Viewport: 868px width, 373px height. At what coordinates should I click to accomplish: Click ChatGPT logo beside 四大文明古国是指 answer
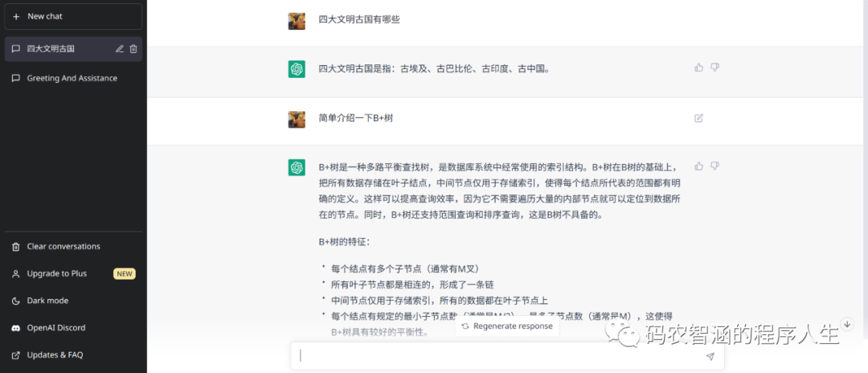297,69
